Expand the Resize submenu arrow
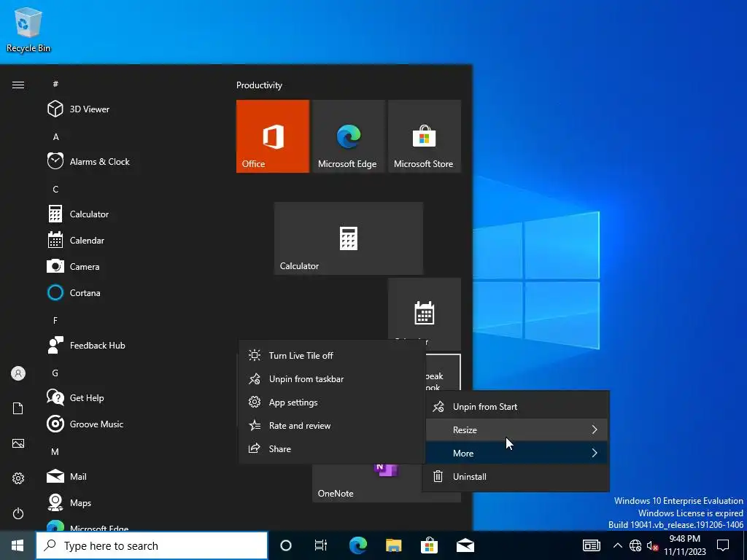The height and width of the screenshot is (560, 747). point(594,429)
